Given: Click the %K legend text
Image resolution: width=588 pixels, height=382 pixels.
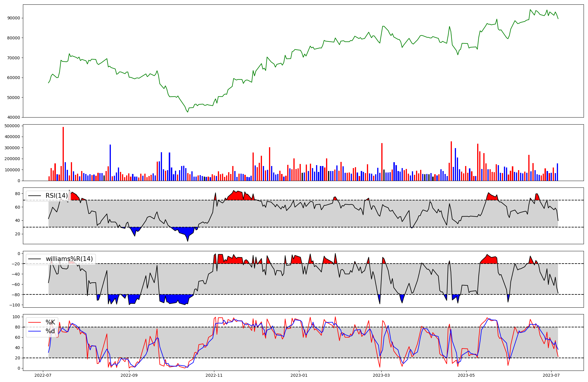Looking at the screenshot, I should [x=50, y=322].
